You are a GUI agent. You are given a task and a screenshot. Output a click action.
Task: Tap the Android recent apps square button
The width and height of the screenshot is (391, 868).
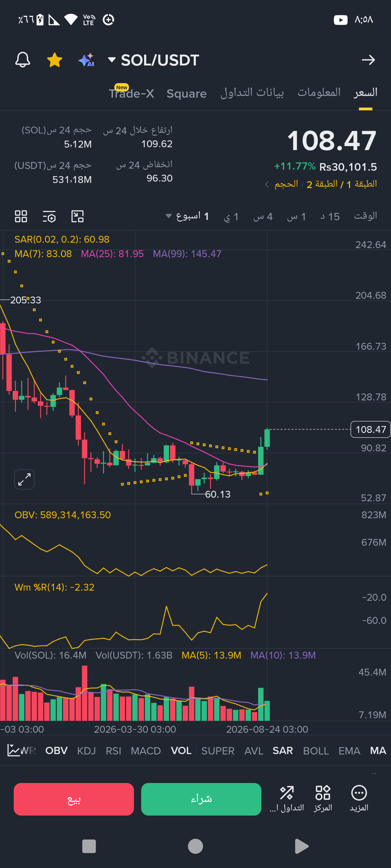coord(89,846)
